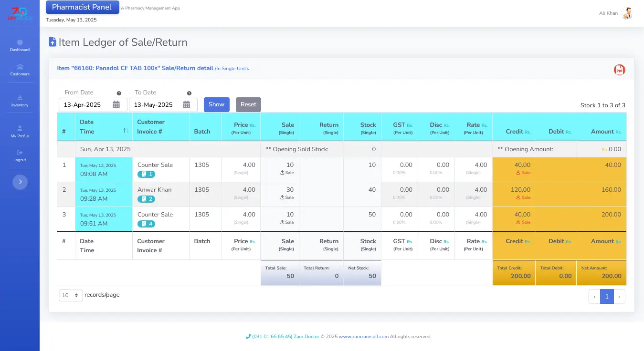Click into the From Date input field

click(x=86, y=105)
